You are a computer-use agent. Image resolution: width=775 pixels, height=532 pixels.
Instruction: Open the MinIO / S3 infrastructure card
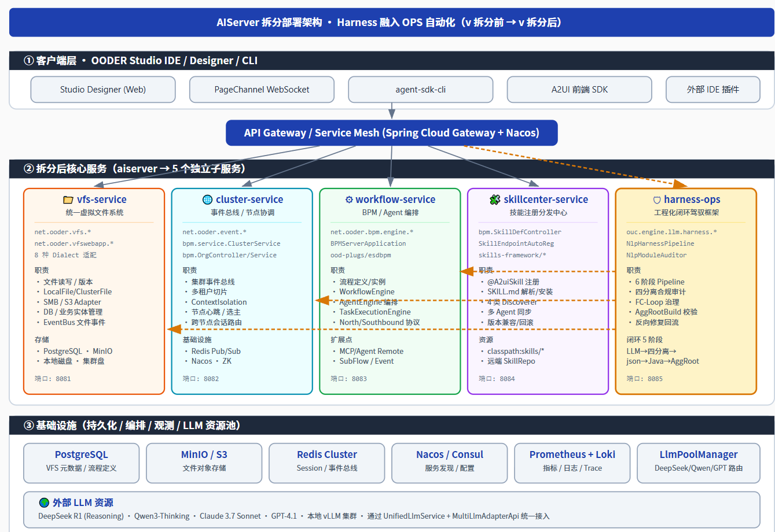tap(204, 463)
